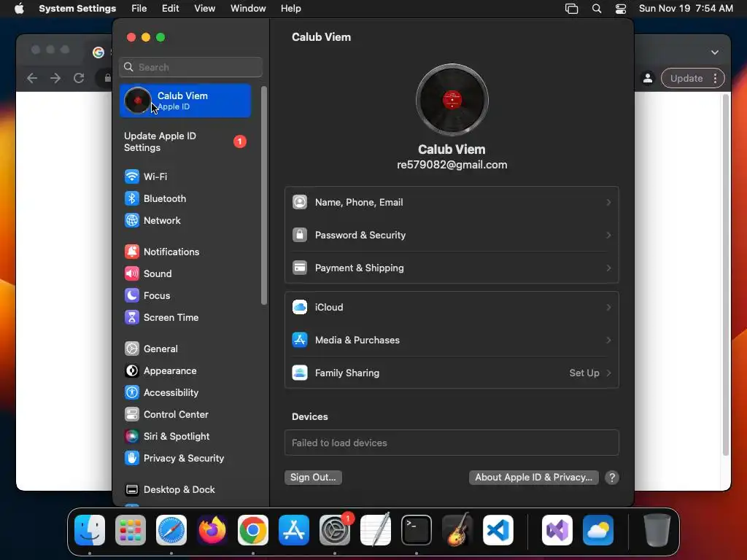
Task: Click the vinyl record profile picture
Action: [452, 100]
